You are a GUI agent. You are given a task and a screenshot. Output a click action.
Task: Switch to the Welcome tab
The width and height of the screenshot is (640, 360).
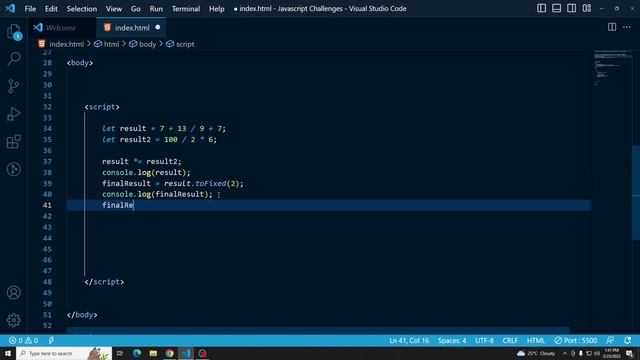pos(61,28)
